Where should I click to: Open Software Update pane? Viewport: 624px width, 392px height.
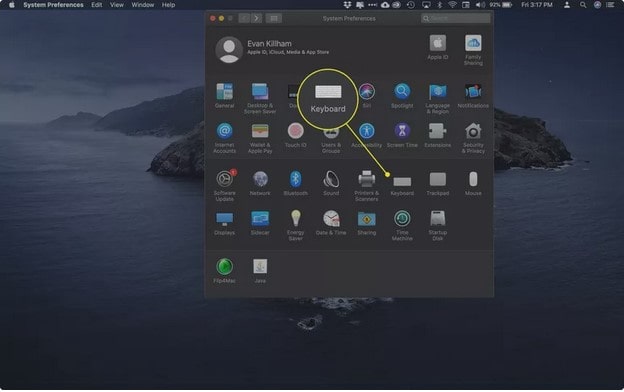tap(224, 185)
